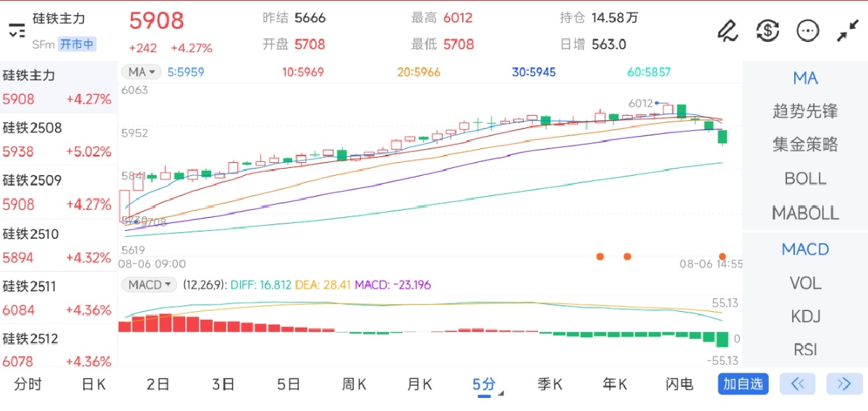Screen dimensions: 868x411
Task: Select MACD sub-indicator in right panel
Action: click(x=805, y=250)
